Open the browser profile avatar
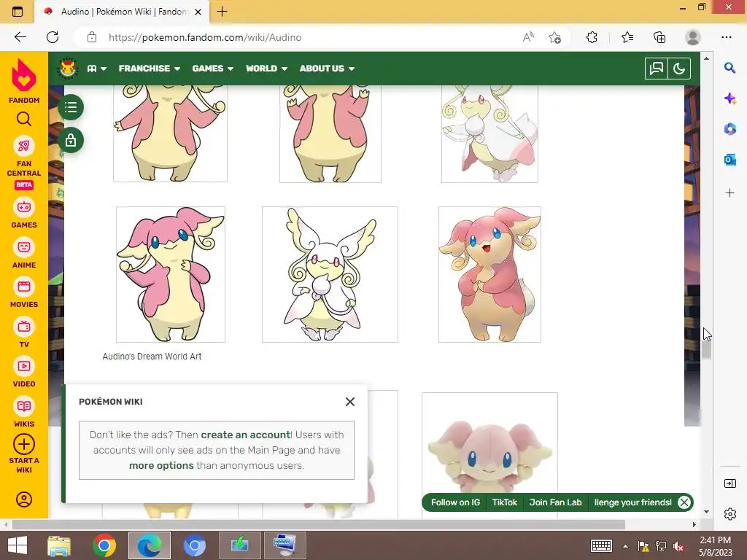 point(693,37)
